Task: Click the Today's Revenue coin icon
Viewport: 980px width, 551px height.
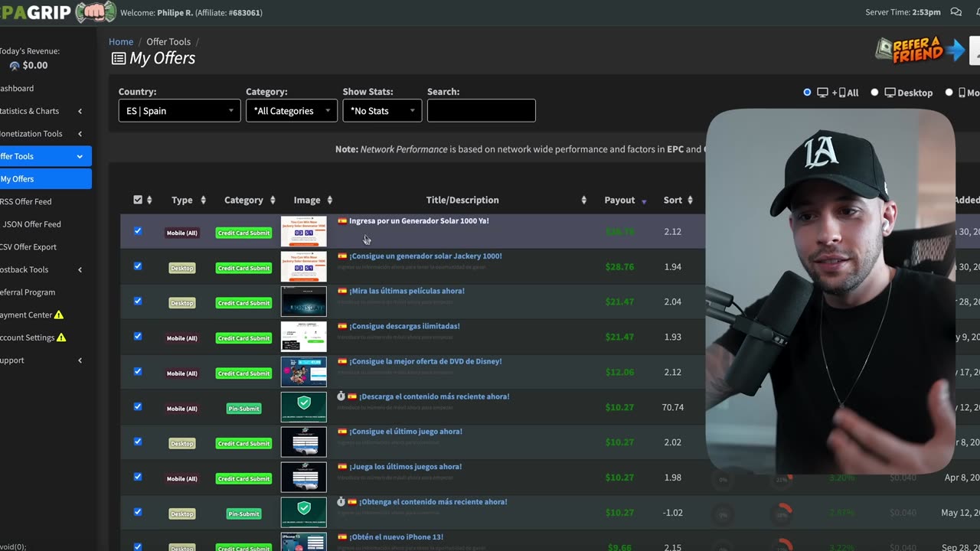Action: (x=15, y=66)
